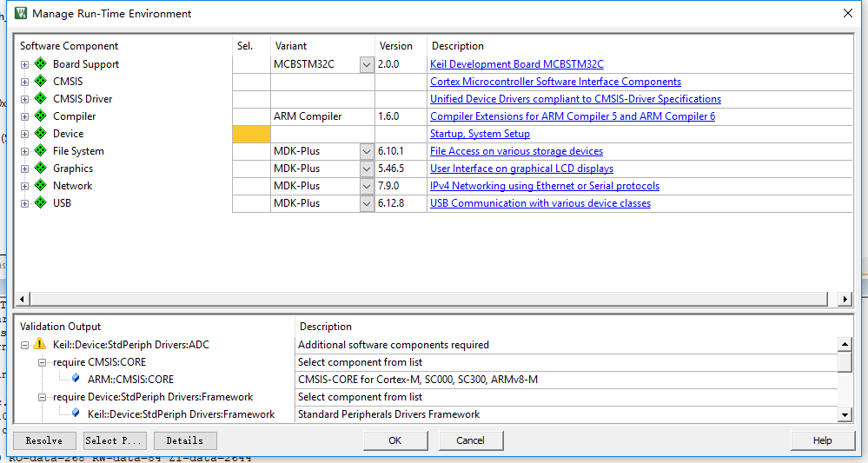Open Cortex Microcontroller Software Interface Components link
Screen dimensions: 868x463
coord(555,82)
